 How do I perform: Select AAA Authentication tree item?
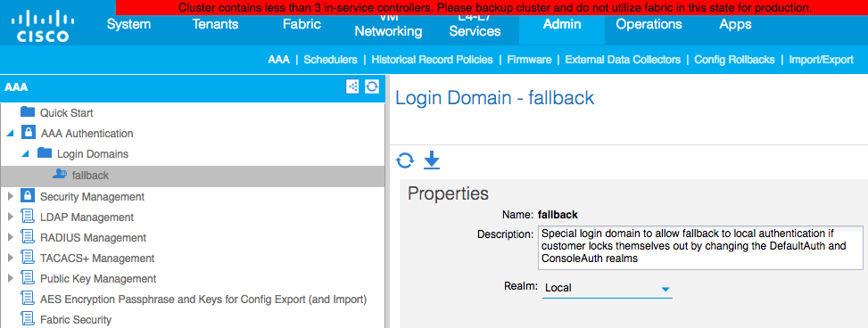click(87, 134)
